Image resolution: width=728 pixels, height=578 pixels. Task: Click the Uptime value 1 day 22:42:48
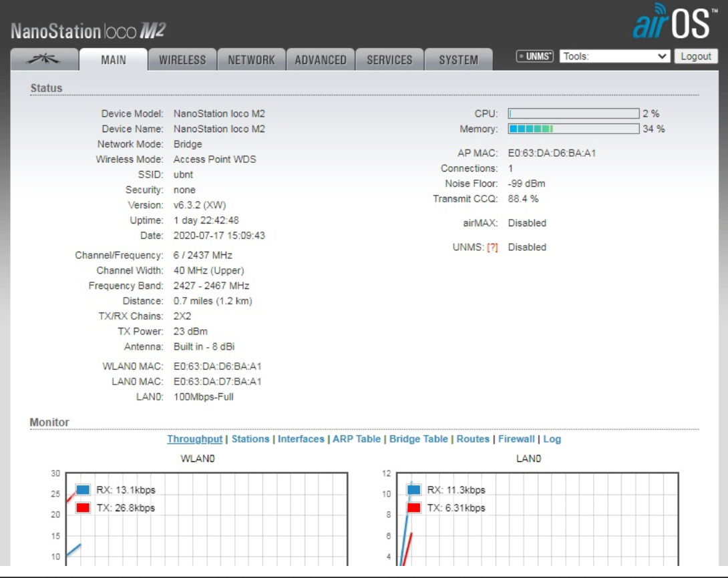pos(206,220)
